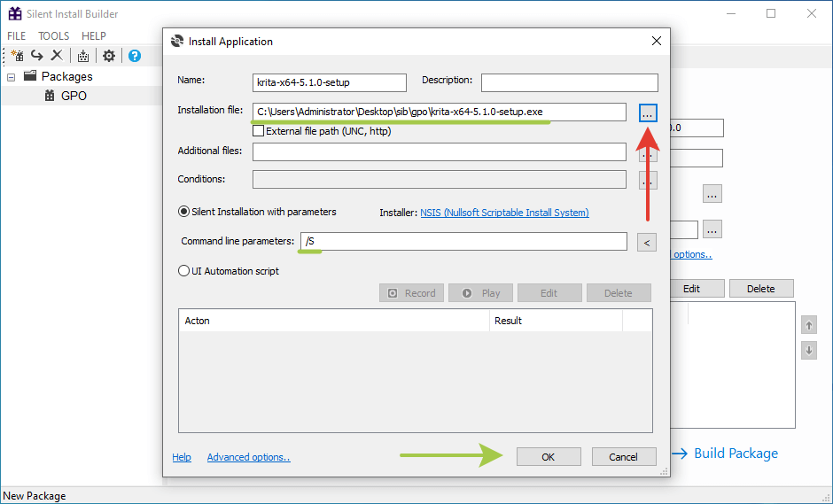Enable External file path (UNC, http) checkbox
Viewport: 833px width, 504px height.
click(x=258, y=130)
